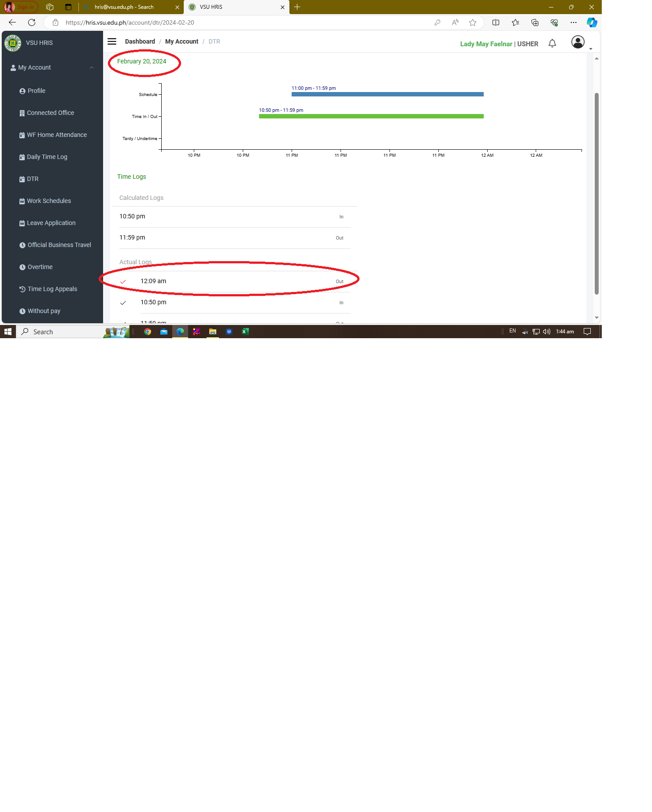Open Edge split screen icon
The image size is (652, 812).
pyautogui.click(x=496, y=22)
